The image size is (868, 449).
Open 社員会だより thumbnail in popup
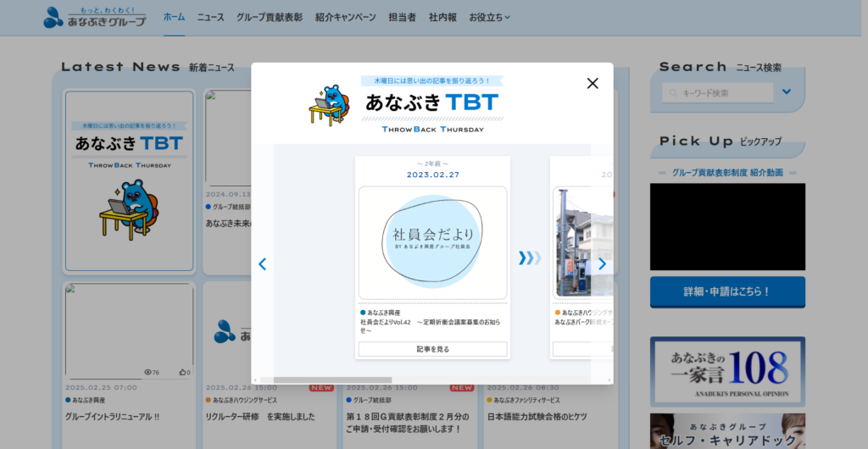pyautogui.click(x=432, y=243)
